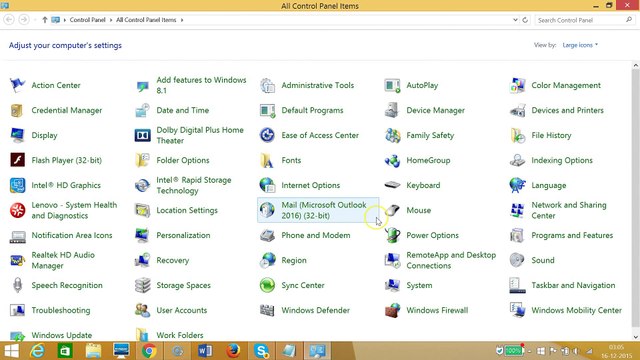Click the Dolby Digital Plus icon
This screenshot has width=640, height=360.
click(142, 135)
